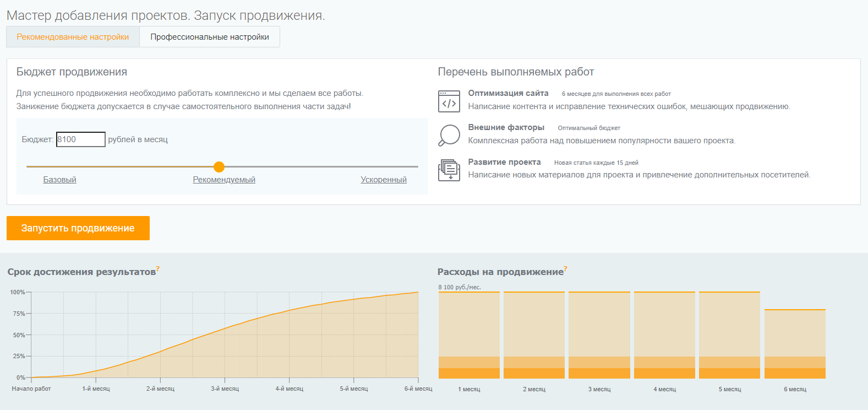
Task: Click question mark next to results timeline heading
Action: tap(158, 268)
